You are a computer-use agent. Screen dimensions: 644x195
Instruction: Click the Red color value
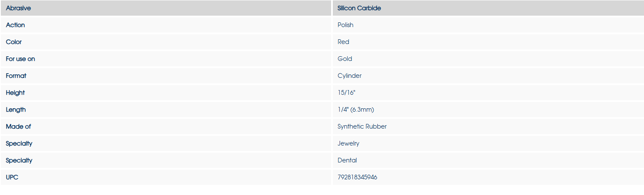[343, 42]
